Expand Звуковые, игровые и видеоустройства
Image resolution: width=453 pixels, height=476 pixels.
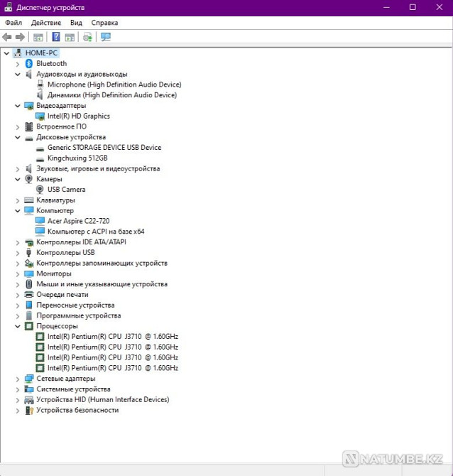[18, 169]
